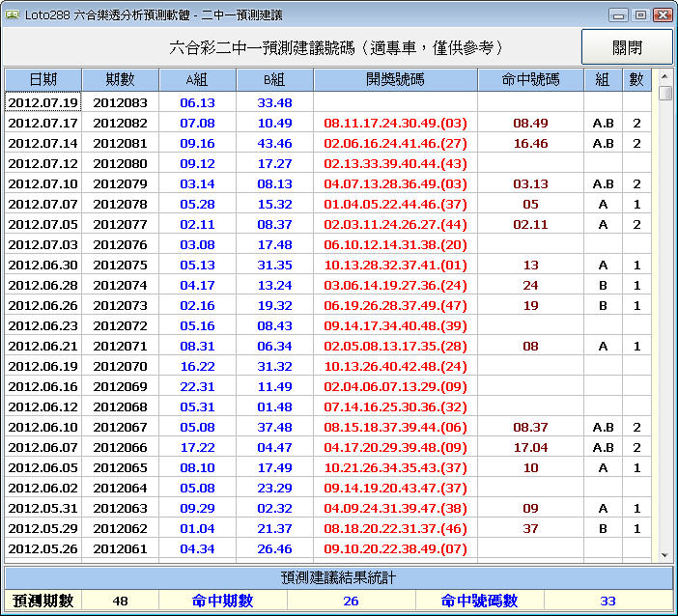This screenshot has width=678, height=616.
Task: Maximize the Loto288 window
Action: coord(639,14)
